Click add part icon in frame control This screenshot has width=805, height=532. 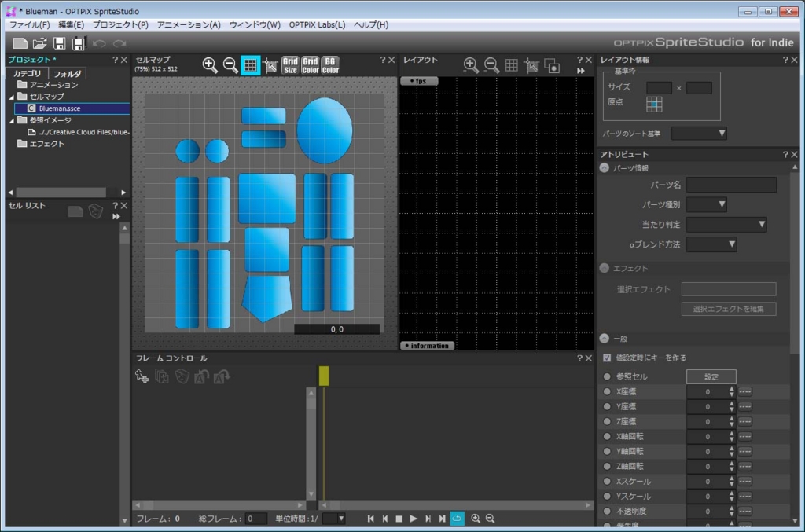[x=142, y=376]
